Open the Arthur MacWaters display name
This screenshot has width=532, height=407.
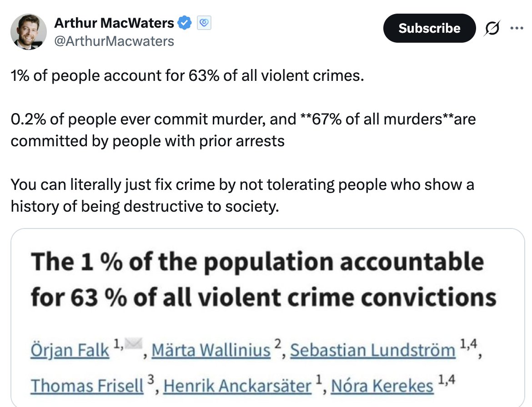(x=114, y=23)
